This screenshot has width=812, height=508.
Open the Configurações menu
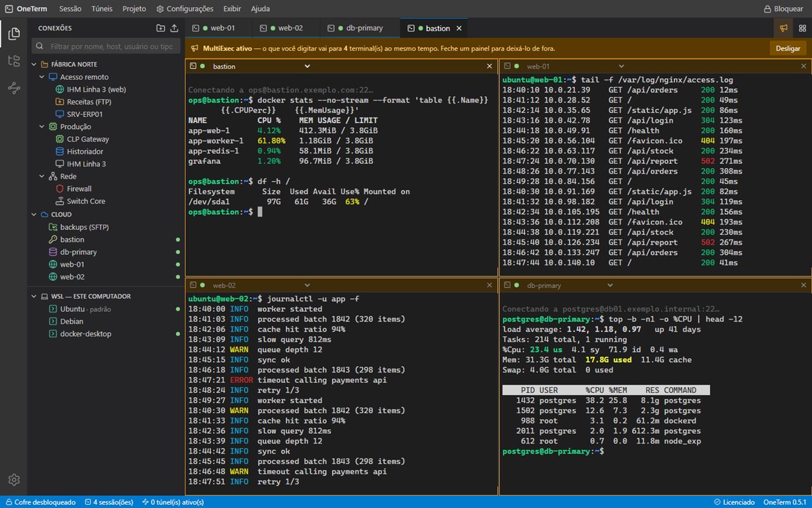[185, 9]
